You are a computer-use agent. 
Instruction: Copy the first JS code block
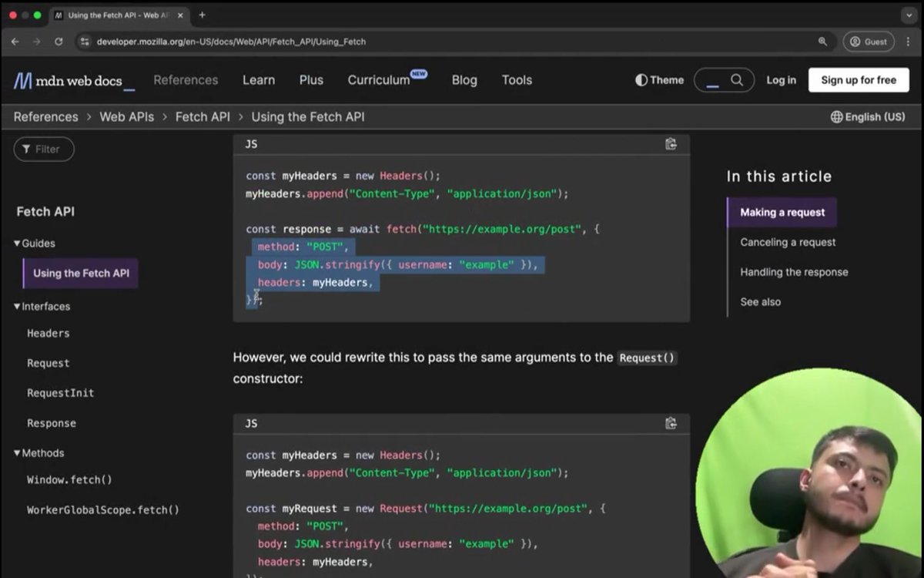[x=671, y=144]
